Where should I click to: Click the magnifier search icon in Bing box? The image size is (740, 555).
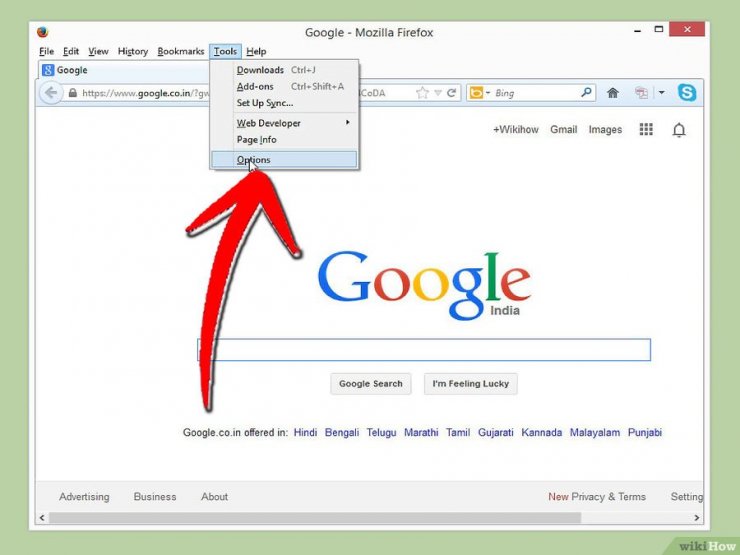pyautogui.click(x=586, y=92)
